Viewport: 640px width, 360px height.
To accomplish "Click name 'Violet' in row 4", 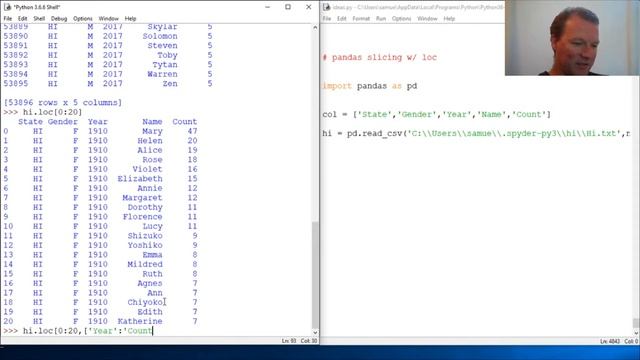I will coord(147,169).
